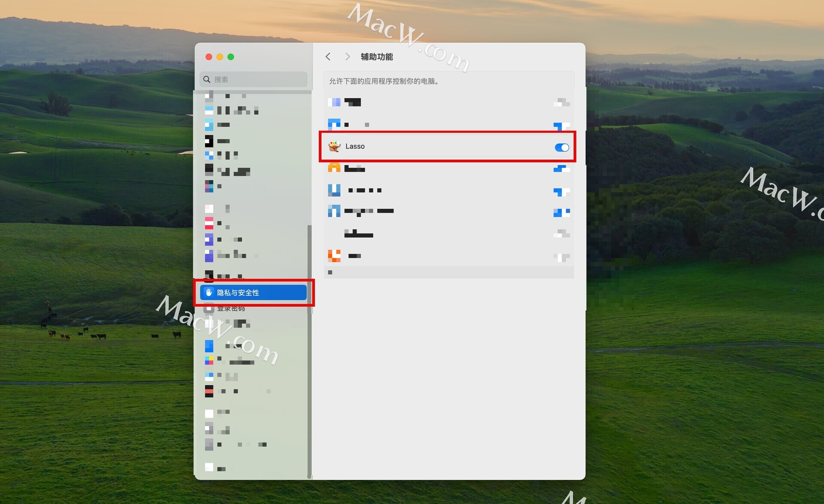The image size is (824, 504).
Task: Go back with the left chevron
Action: (x=328, y=57)
